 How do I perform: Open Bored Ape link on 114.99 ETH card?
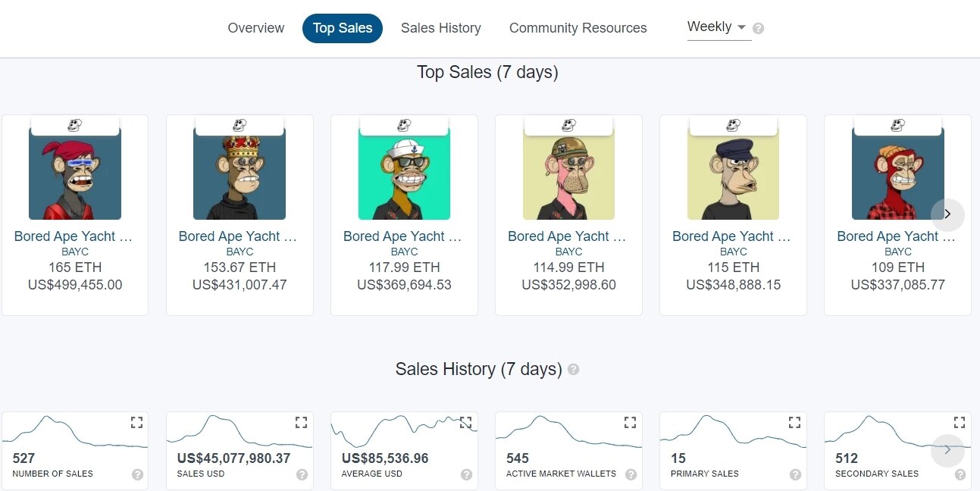pos(567,236)
